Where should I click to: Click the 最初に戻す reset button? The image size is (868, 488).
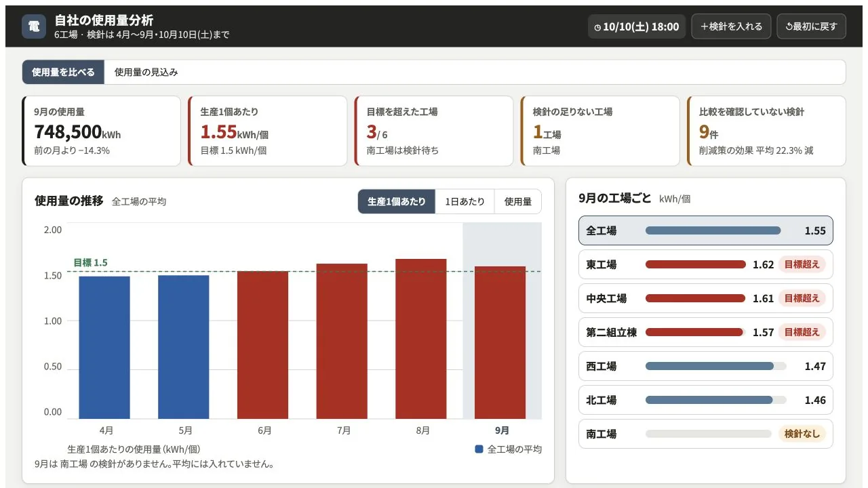(x=811, y=26)
